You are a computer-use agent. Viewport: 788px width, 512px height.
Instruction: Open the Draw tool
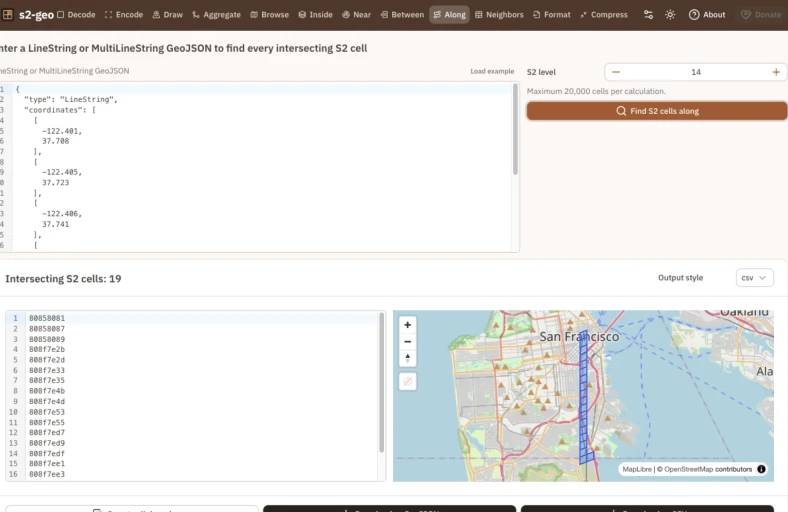168,15
